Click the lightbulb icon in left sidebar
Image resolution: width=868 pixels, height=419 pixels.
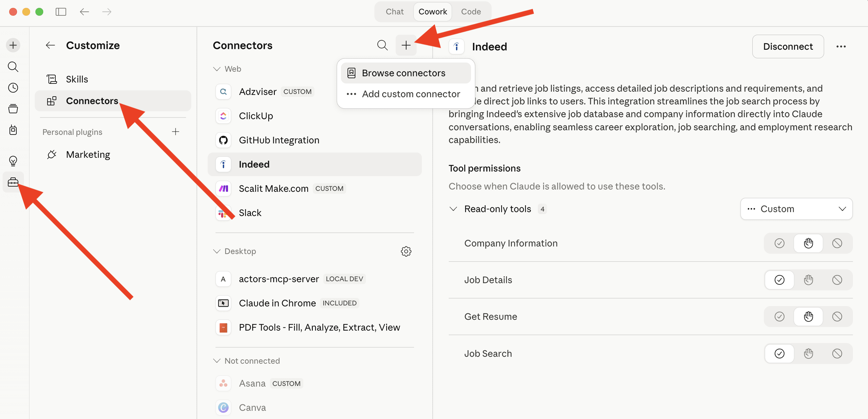tap(13, 161)
